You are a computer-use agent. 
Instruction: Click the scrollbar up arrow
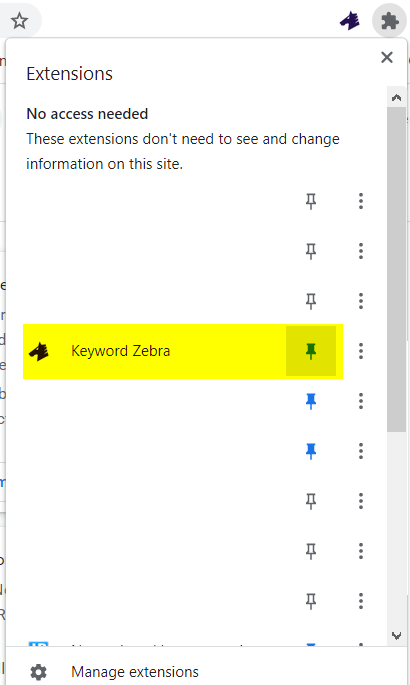click(396, 97)
